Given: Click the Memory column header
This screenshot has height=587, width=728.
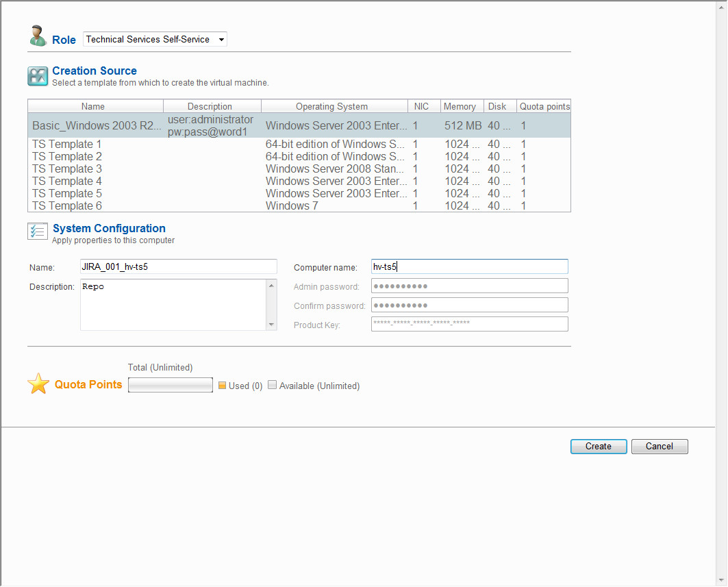Looking at the screenshot, I should tap(460, 106).
